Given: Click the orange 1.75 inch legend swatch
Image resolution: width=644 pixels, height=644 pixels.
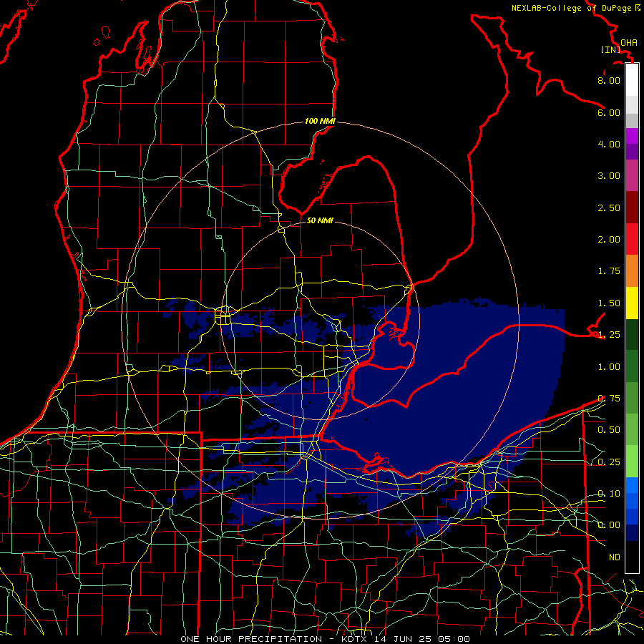Looking at the screenshot, I should point(632,270).
